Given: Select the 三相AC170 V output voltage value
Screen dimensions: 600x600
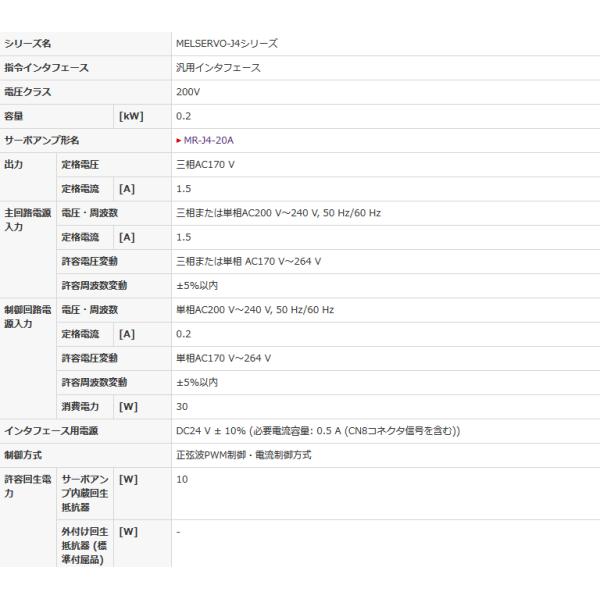Looking at the screenshot, I should (205, 164).
